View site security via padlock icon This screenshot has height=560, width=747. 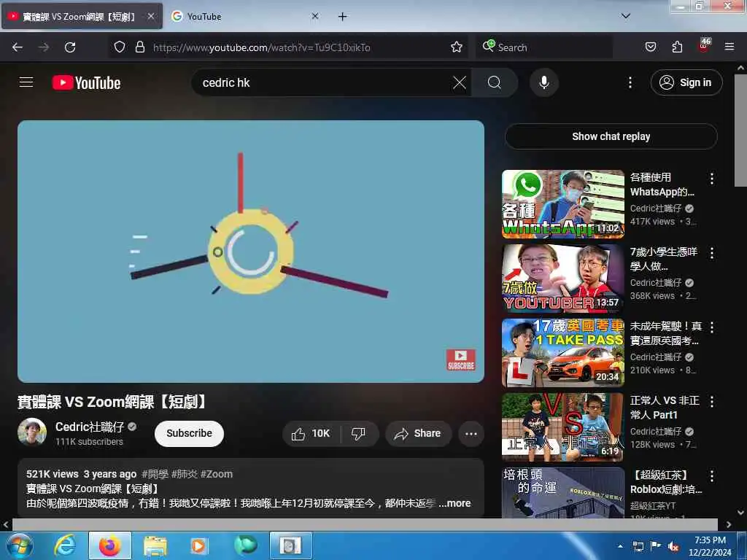pos(139,47)
